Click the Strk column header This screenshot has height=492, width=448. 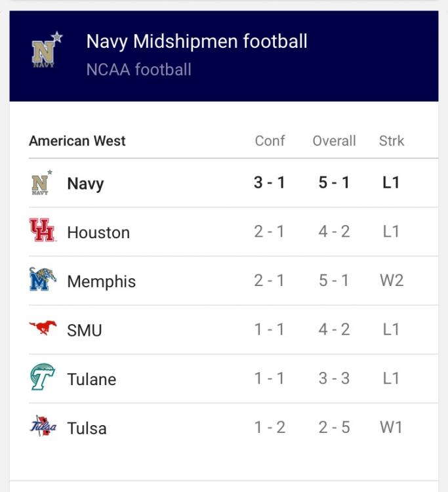point(391,141)
